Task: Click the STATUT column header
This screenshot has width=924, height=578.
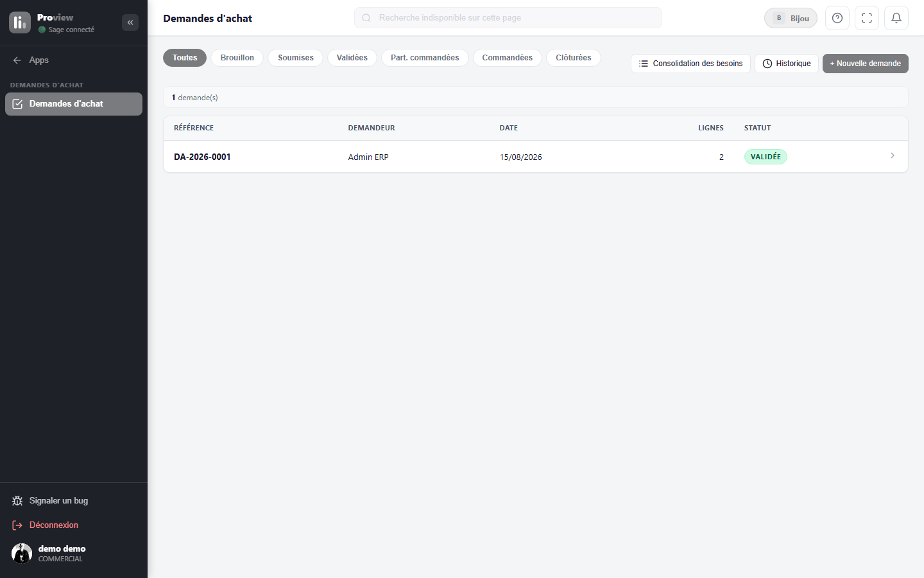Action: 758,128
